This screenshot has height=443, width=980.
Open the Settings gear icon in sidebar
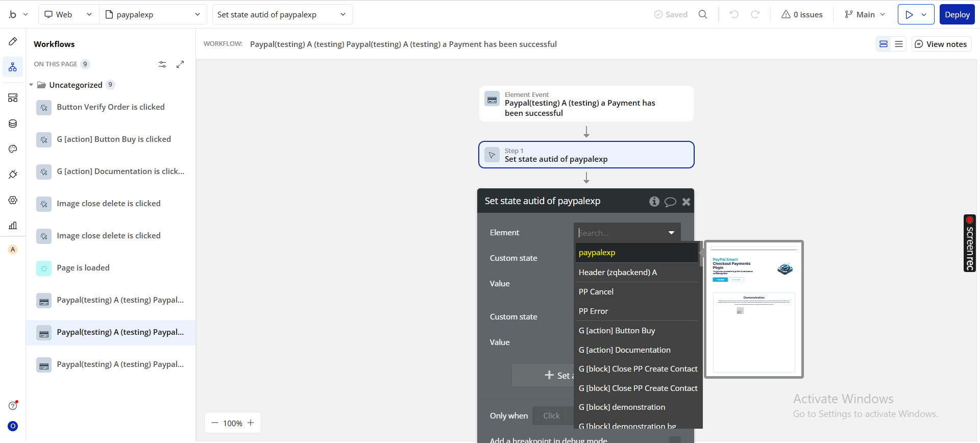point(13,200)
